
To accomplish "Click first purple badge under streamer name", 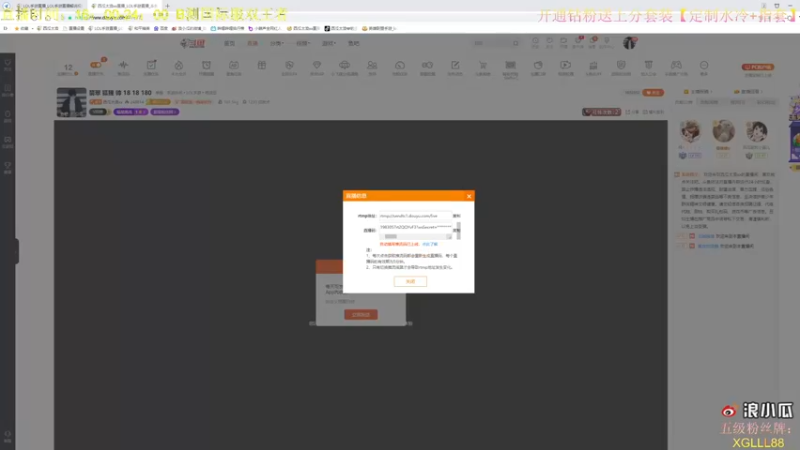I will point(131,112).
